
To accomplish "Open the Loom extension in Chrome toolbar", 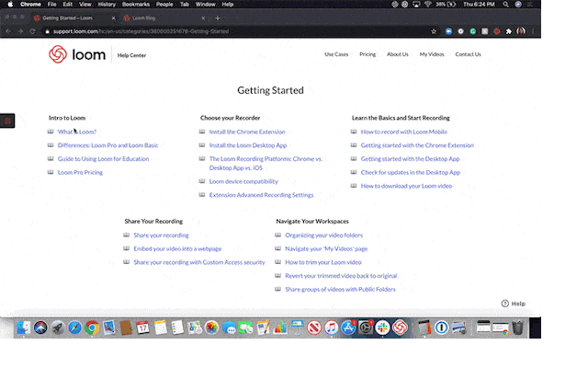I will click(x=496, y=31).
